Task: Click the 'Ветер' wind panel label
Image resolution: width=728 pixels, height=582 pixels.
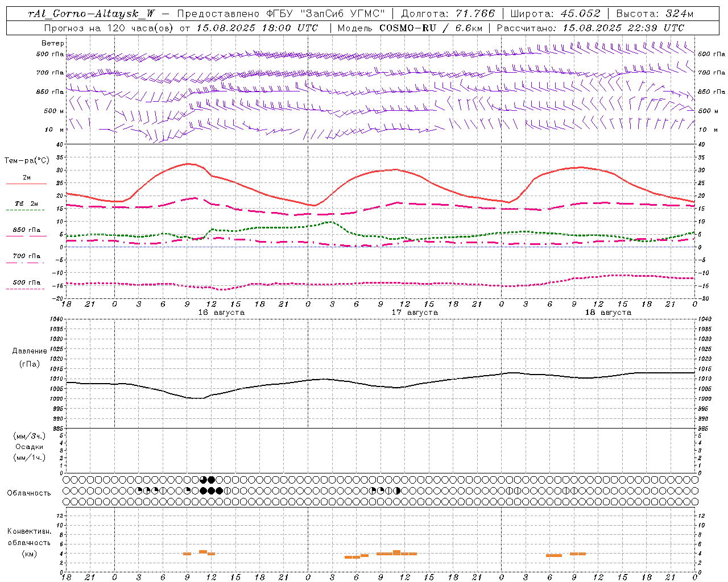Action: (53, 43)
